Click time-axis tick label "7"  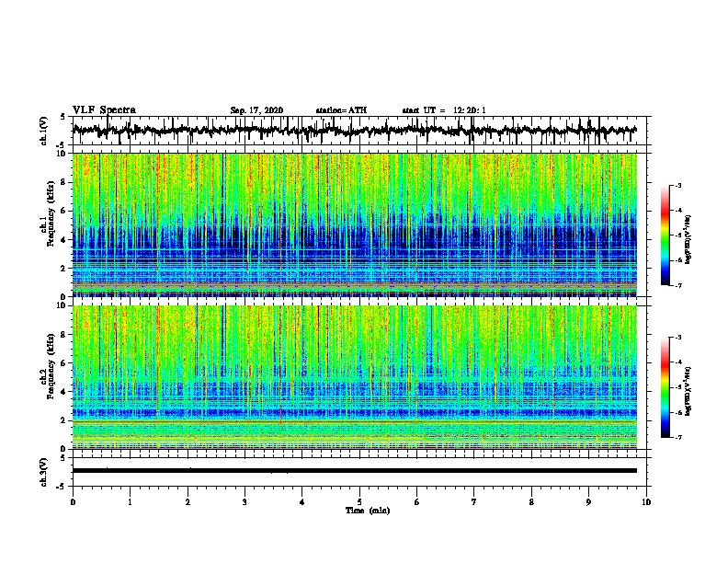474,502
